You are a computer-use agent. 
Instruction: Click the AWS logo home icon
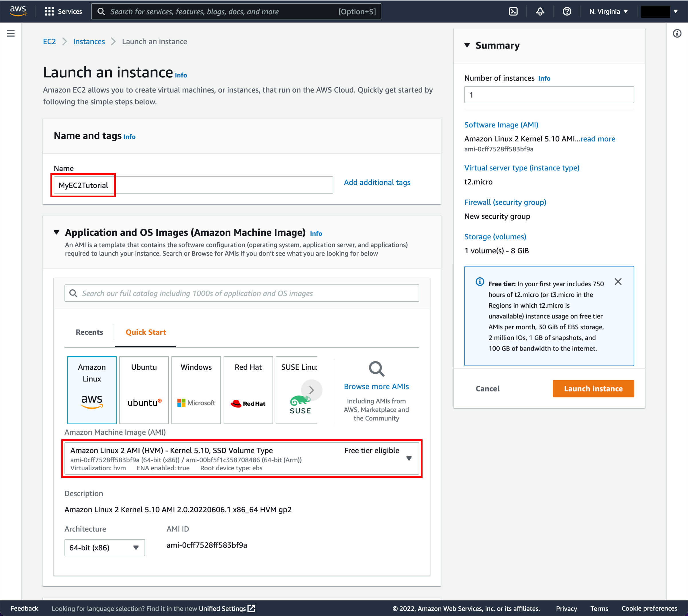[17, 11]
